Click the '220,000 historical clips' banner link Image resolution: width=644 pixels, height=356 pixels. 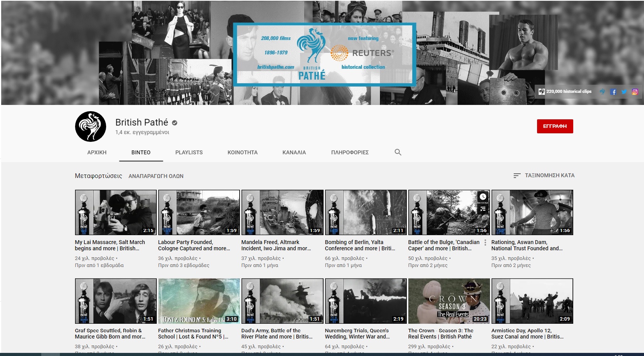tap(565, 92)
